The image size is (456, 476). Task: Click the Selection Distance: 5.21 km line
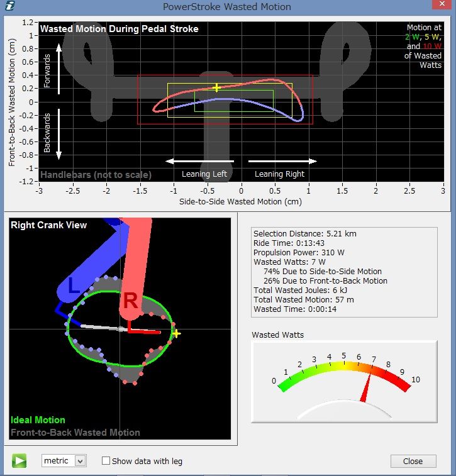click(x=305, y=233)
